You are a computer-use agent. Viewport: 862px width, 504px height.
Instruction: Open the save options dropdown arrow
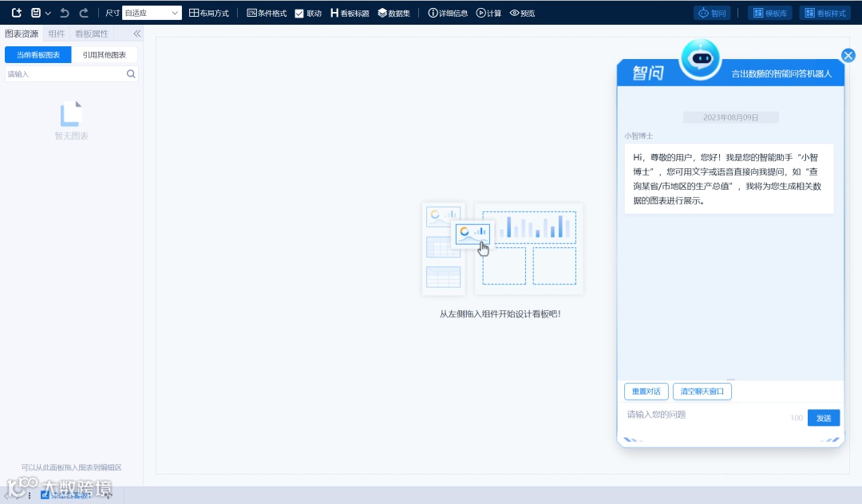(49, 14)
